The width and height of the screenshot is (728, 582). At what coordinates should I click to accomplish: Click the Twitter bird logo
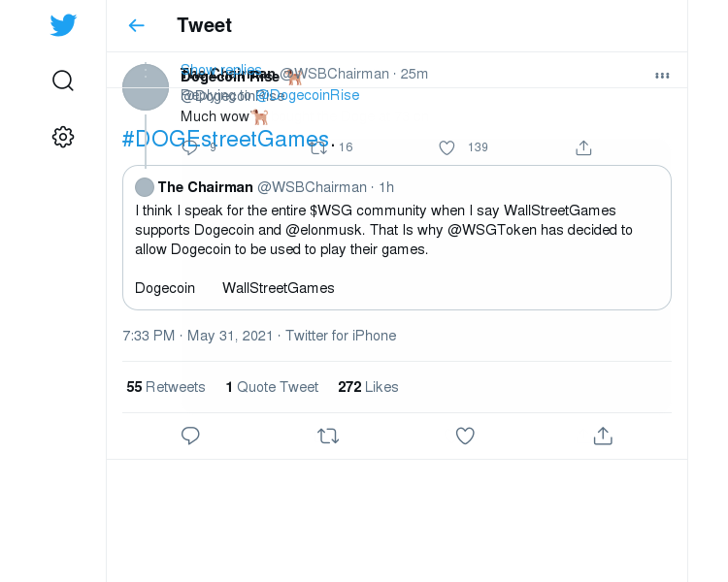[x=63, y=25]
